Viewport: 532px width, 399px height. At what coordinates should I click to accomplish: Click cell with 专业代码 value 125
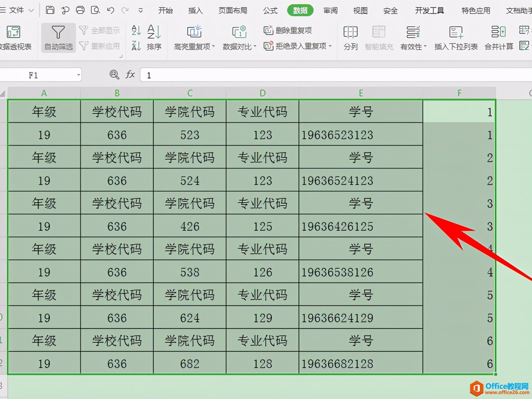point(263,226)
